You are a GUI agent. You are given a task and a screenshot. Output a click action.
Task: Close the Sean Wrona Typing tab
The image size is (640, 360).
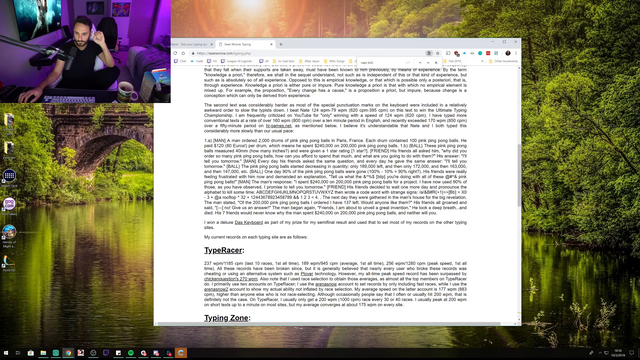[271, 44]
